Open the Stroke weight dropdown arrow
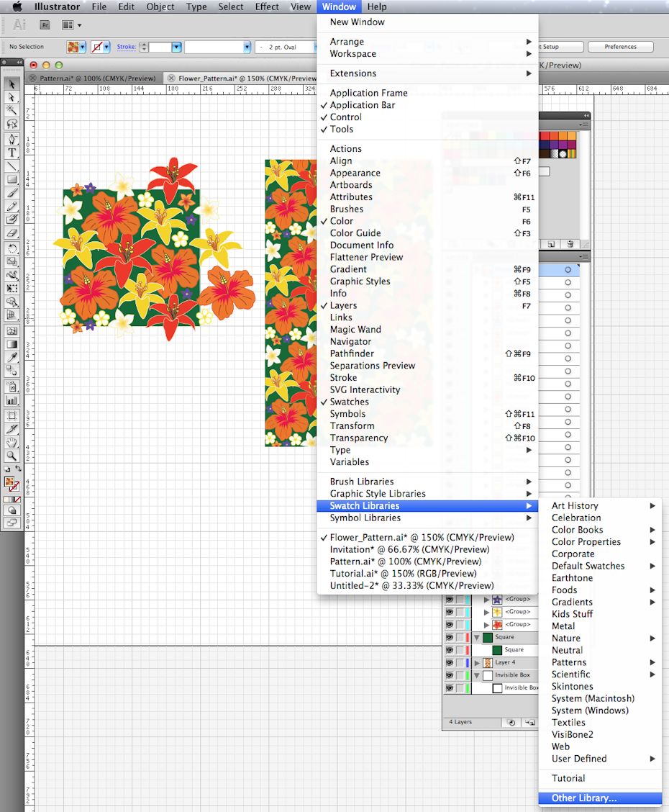This screenshot has height=812, width=669. pos(176,47)
